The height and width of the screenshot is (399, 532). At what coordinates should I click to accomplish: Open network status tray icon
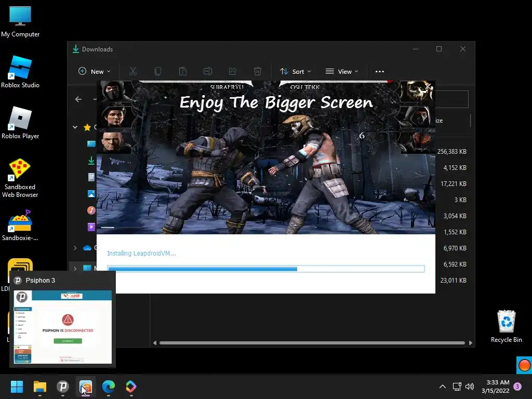tap(457, 387)
